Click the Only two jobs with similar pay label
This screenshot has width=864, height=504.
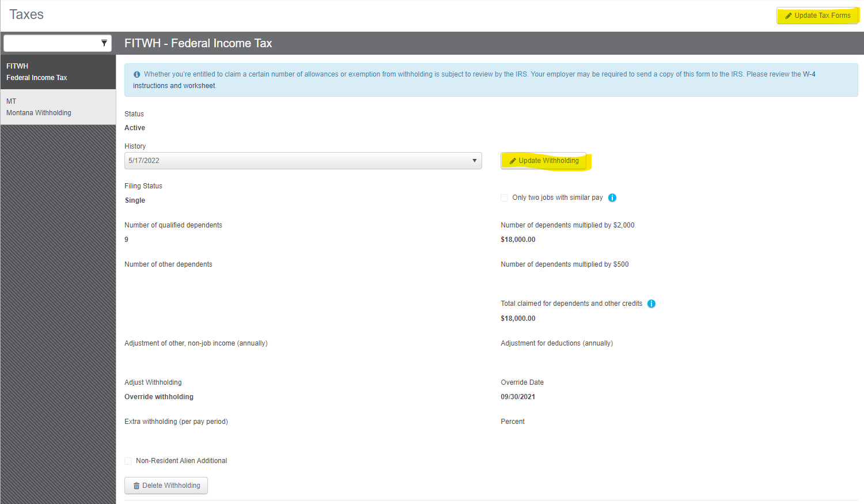(x=557, y=198)
